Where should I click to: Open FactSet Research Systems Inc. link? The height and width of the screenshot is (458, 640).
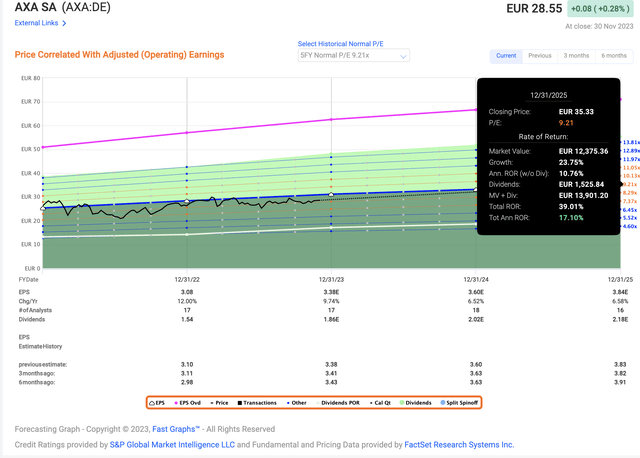pos(459,445)
